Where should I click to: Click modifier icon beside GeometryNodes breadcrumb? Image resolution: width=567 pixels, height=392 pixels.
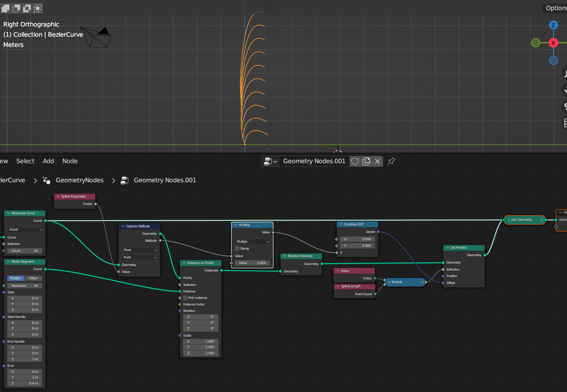coord(46,180)
